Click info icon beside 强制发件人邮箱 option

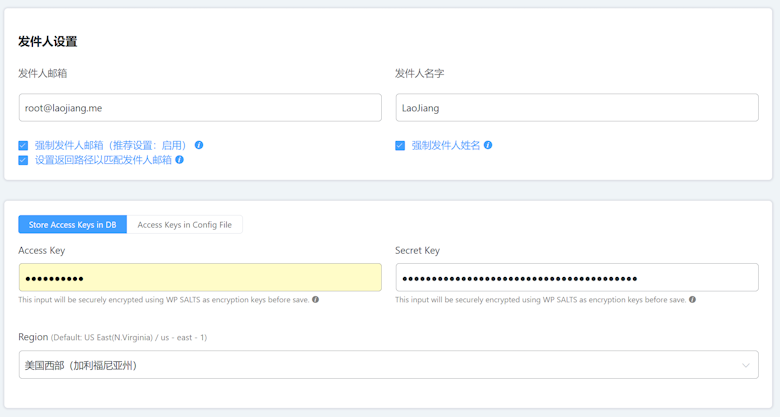(x=199, y=145)
